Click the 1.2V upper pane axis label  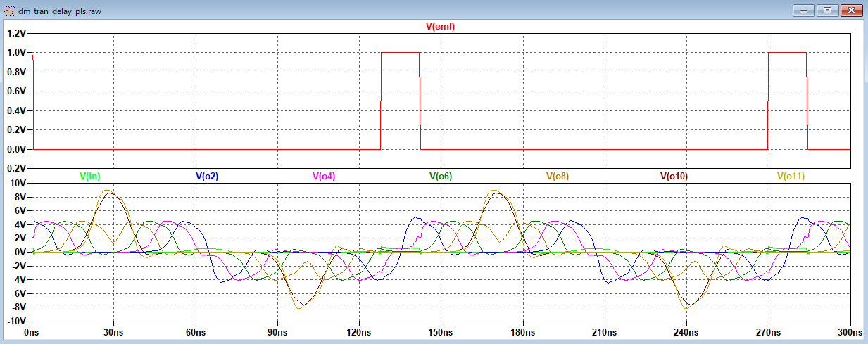pos(17,33)
